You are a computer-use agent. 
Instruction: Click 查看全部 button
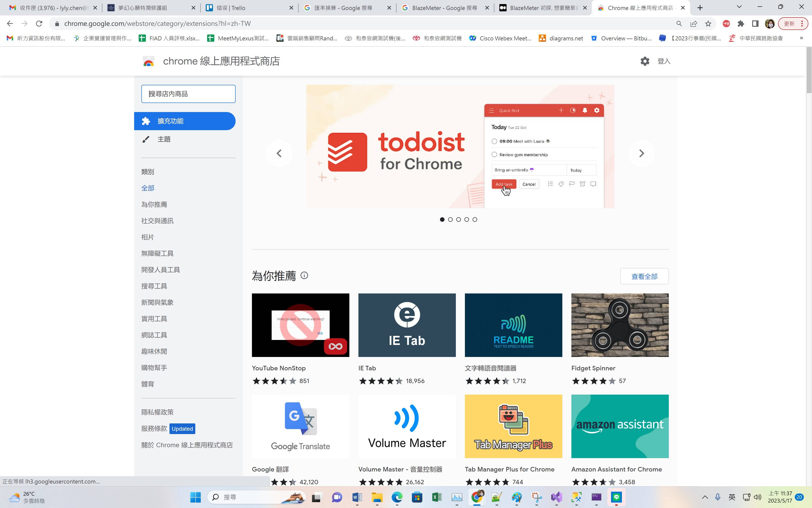tap(644, 276)
